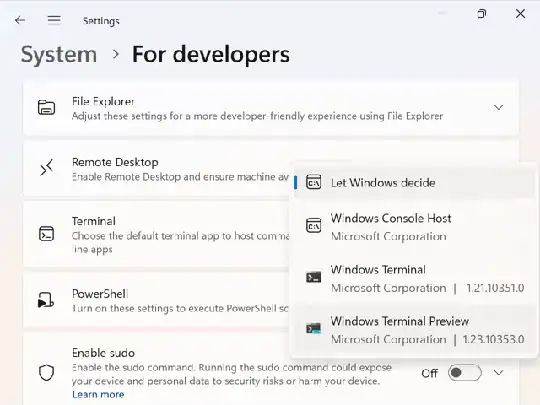540x405 pixels.
Task: Click the Off label beside sudo toggle
Action: point(429,373)
